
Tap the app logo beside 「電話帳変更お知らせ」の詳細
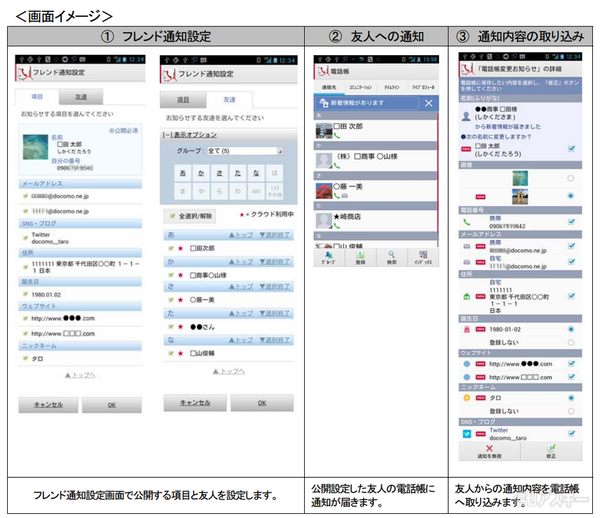pos(467,69)
